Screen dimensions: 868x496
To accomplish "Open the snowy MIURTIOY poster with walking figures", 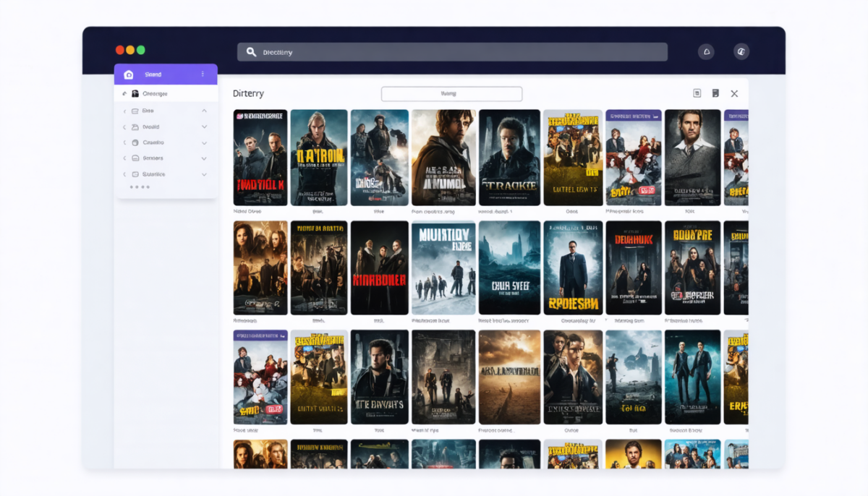I will click(x=443, y=268).
